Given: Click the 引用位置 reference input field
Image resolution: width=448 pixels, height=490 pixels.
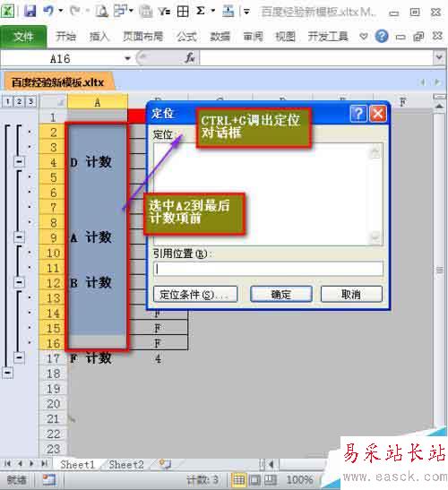Looking at the screenshot, I should (268, 269).
